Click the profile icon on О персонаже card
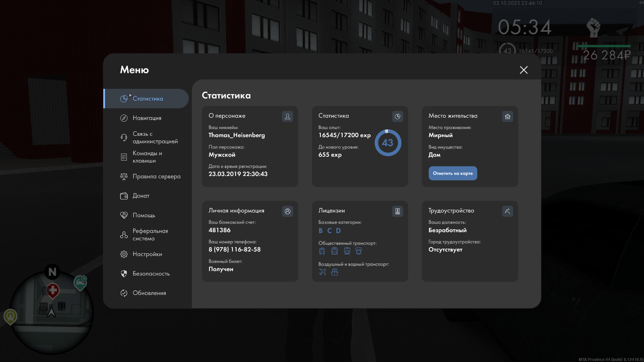The image size is (644, 362). (287, 116)
